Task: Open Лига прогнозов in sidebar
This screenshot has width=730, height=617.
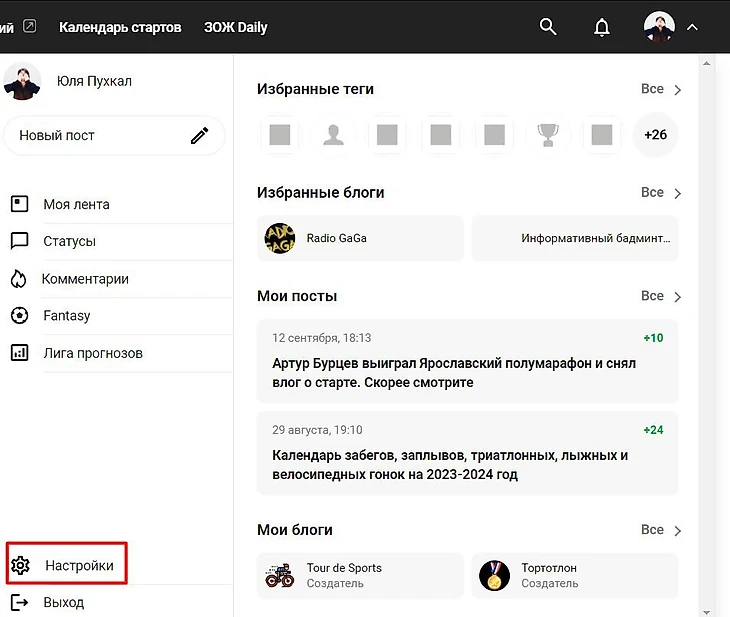Action: coord(92,353)
